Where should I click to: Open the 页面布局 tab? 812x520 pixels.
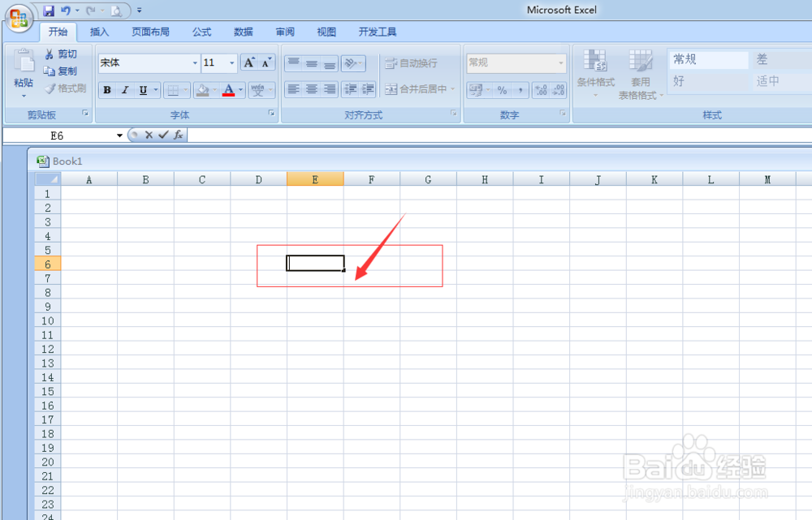click(150, 32)
